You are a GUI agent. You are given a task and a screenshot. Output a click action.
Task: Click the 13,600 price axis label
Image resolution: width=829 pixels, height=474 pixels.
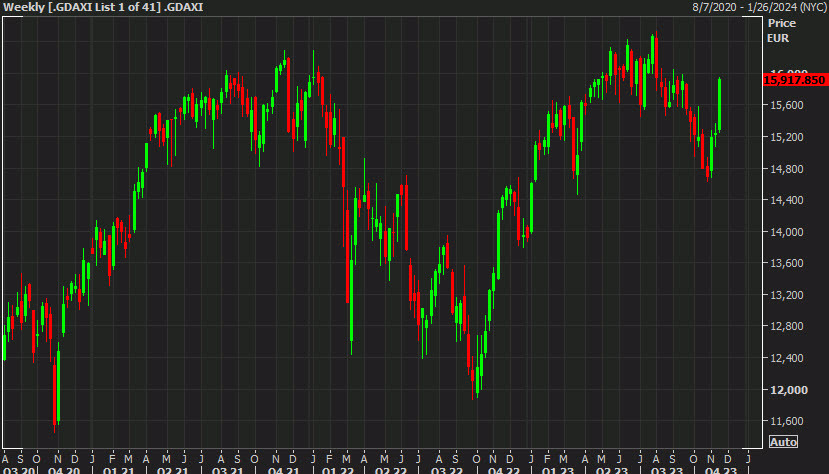[787, 263]
